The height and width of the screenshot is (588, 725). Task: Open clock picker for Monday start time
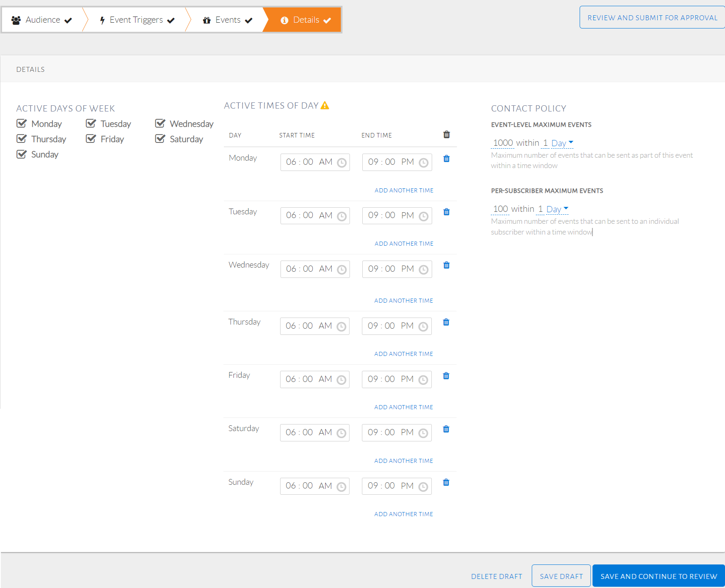coord(342,163)
